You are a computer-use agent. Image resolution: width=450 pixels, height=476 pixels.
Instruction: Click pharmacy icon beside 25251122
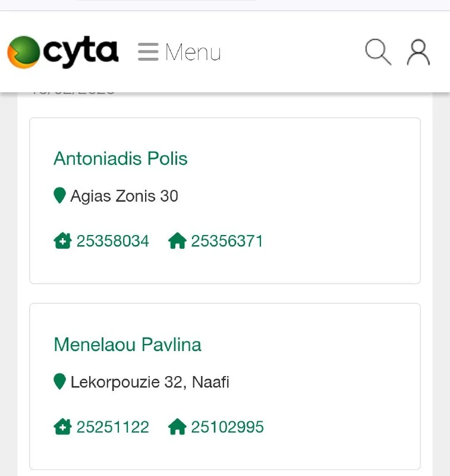click(62, 427)
